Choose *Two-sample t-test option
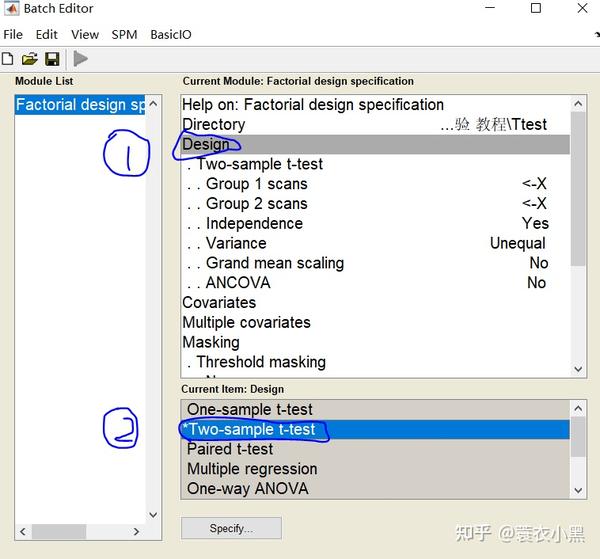 pos(375,429)
